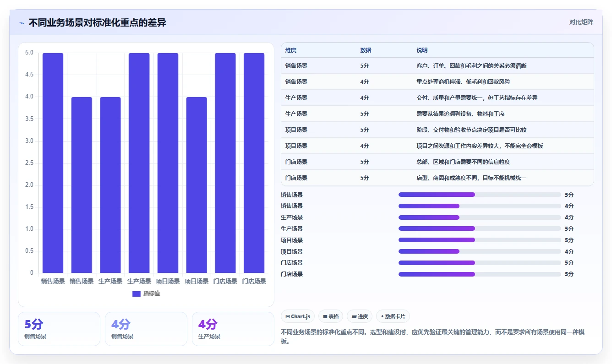The image size is (612, 364).
Task: Click the 项目场景 chart bar reaching 5.0
Action: [x=168, y=163]
